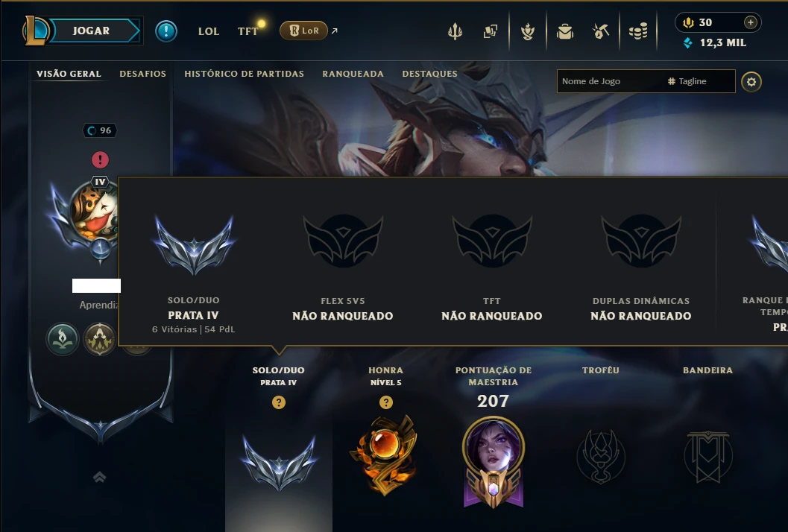Open the TFT menu item
Screen dimensions: 788x532
(x=248, y=31)
